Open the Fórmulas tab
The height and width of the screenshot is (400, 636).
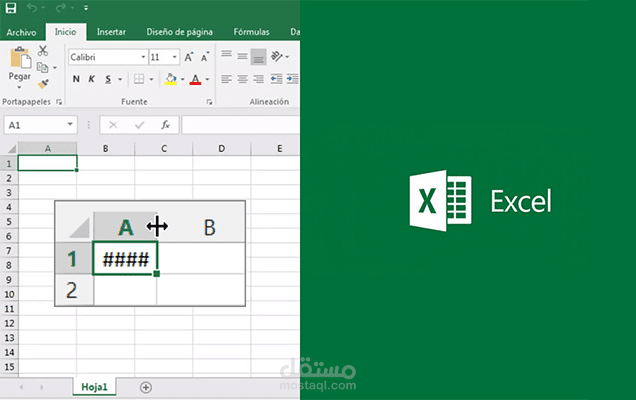(251, 32)
